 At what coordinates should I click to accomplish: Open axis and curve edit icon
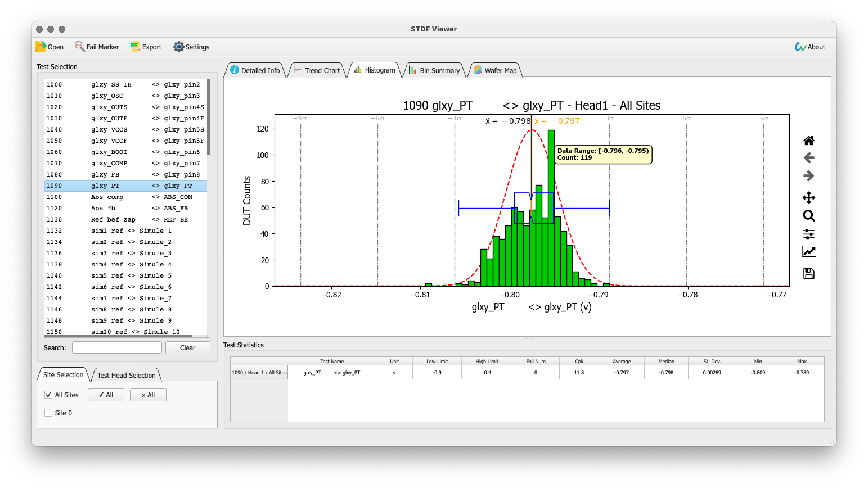coord(809,252)
